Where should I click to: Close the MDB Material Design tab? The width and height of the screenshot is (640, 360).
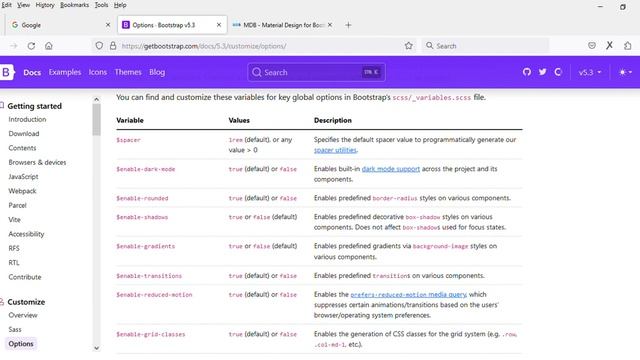pyautogui.click(x=330, y=25)
